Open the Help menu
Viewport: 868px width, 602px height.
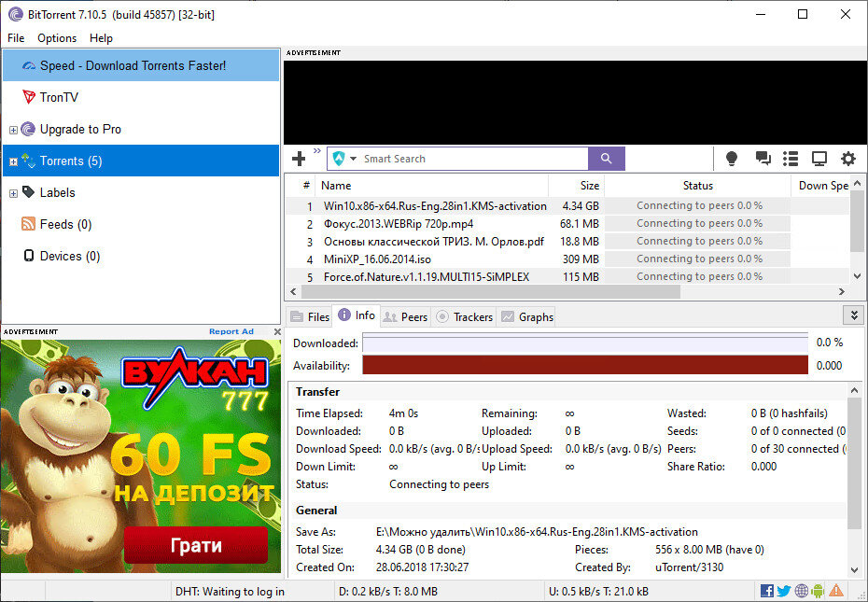pyautogui.click(x=102, y=38)
